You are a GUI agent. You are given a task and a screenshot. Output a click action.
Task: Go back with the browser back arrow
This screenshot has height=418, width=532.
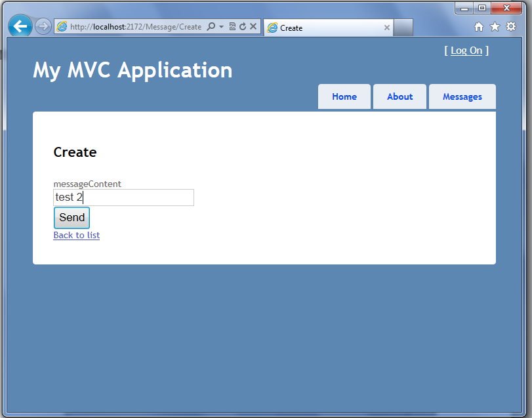click(20, 26)
